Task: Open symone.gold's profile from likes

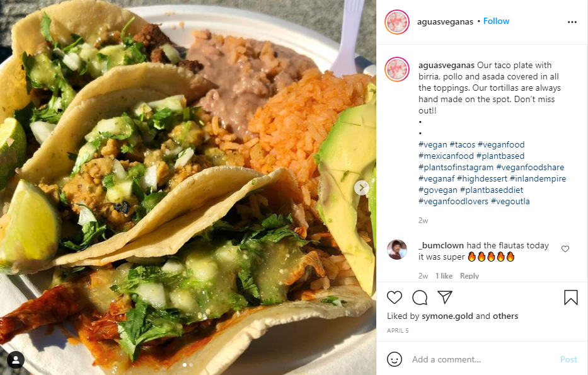Action: point(447,316)
